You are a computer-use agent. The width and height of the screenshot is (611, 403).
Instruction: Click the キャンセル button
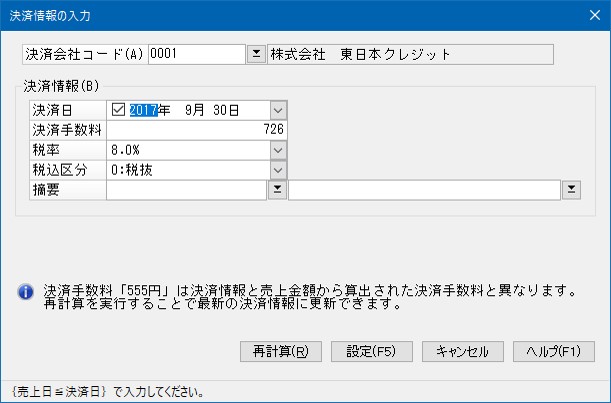(x=463, y=352)
